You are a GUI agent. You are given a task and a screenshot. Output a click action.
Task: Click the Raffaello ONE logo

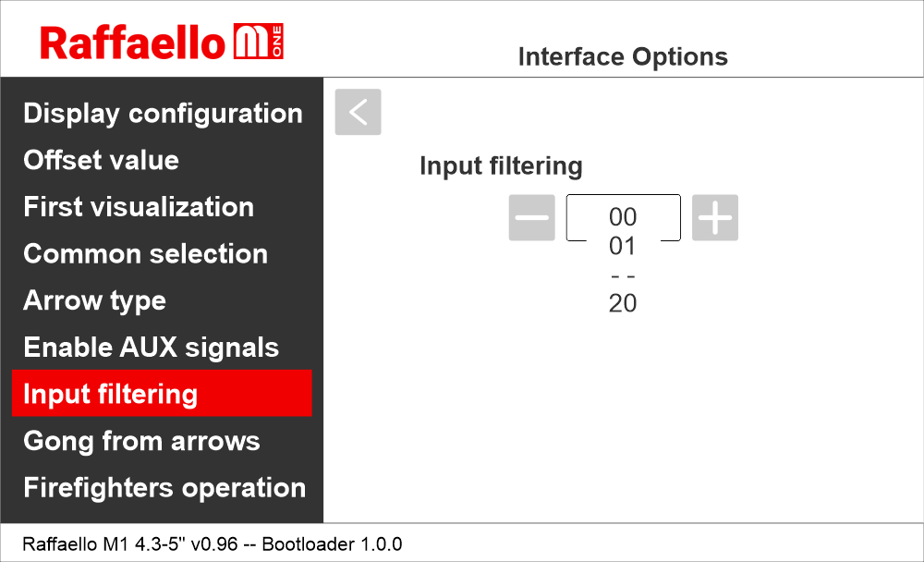[x=162, y=43]
